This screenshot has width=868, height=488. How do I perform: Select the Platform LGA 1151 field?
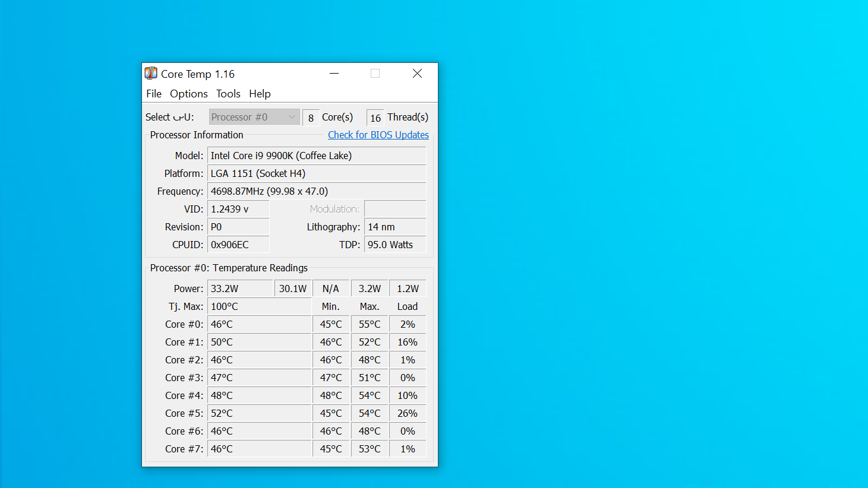[x=317, y=173]
